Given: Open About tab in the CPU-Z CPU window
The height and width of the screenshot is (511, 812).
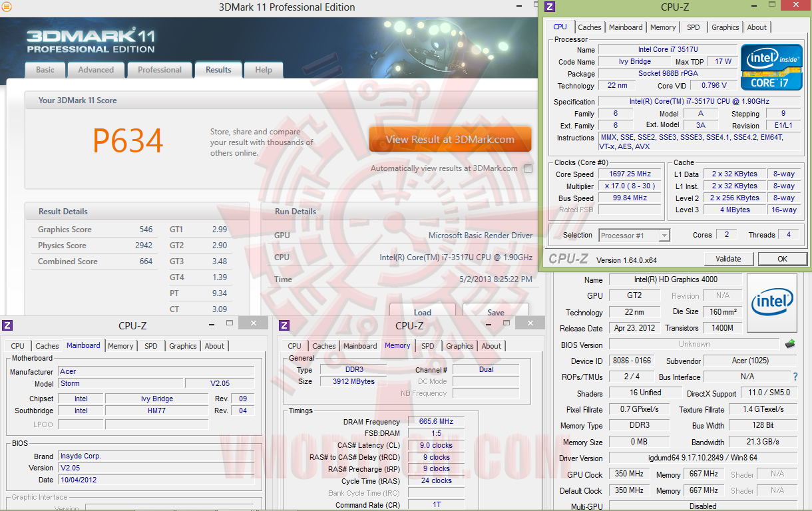Looking at the screenshot, I should 757,27.
